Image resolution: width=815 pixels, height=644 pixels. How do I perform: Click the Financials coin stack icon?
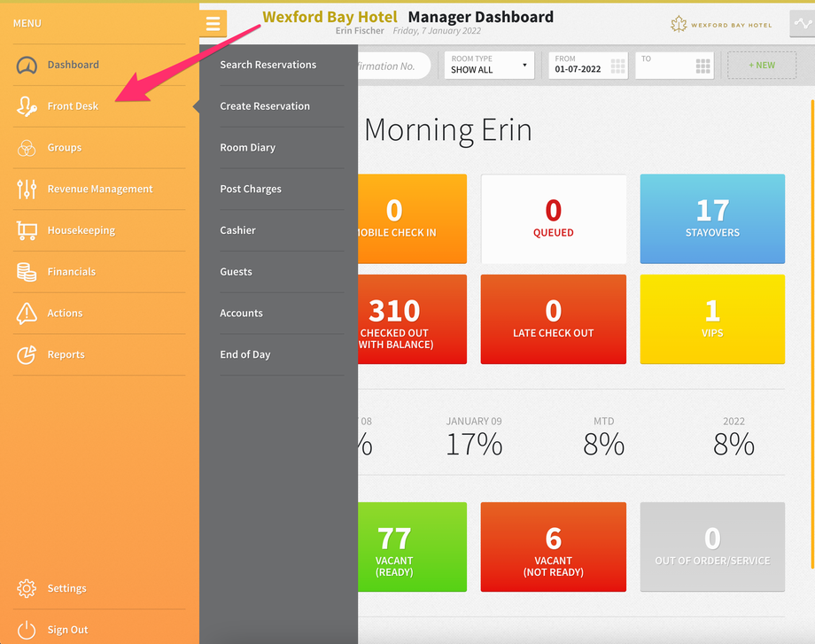click(27, 272)
